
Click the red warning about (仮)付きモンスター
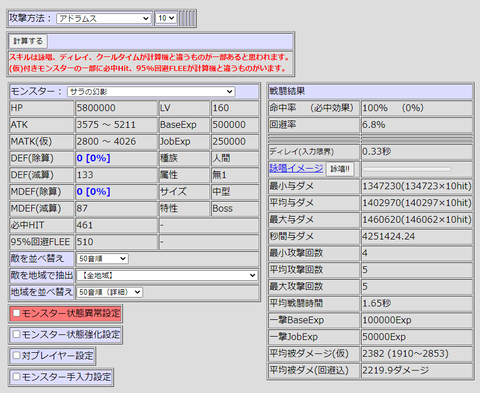(148, 68)
